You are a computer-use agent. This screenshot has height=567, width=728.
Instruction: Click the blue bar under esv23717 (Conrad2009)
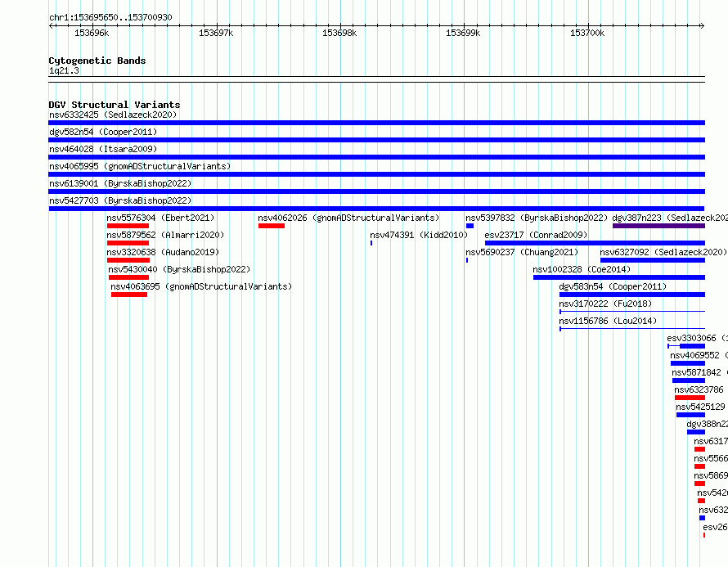tap(595, 243)
